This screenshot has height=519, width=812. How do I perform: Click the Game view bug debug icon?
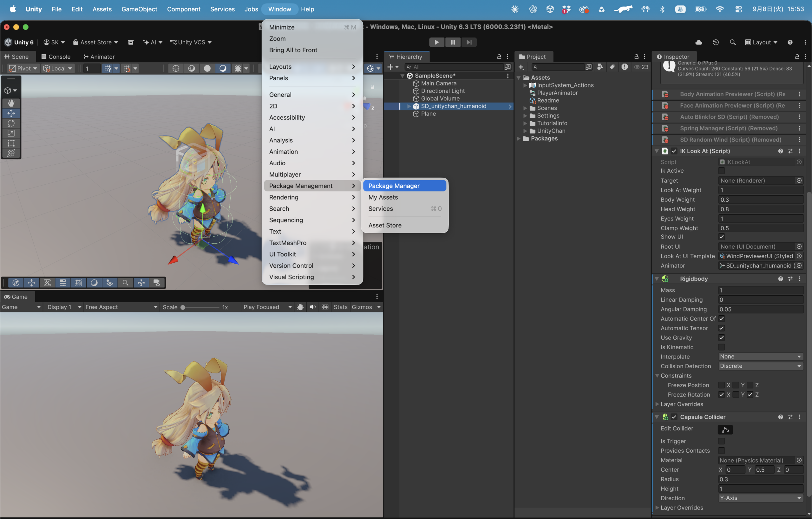(300, 307)
